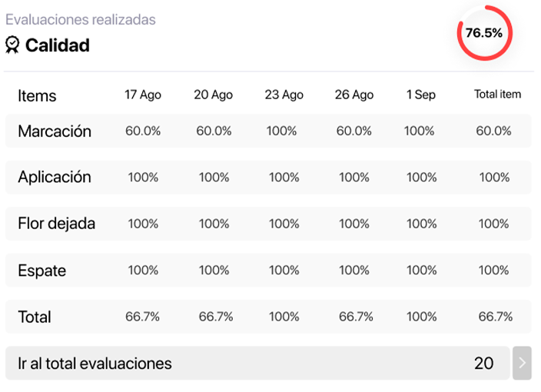Select the 17 Ago column header
Viewport: 541px width, 392px height.
coord(142,95)
